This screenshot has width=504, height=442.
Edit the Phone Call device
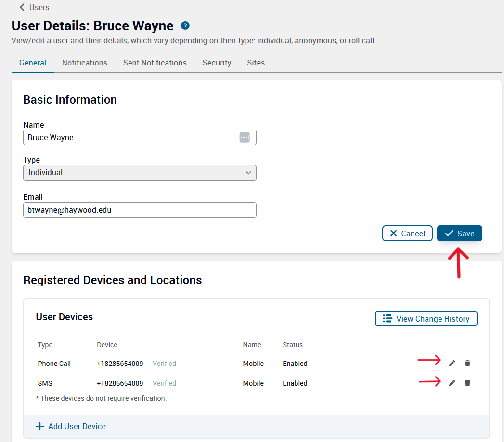point(452,363)
